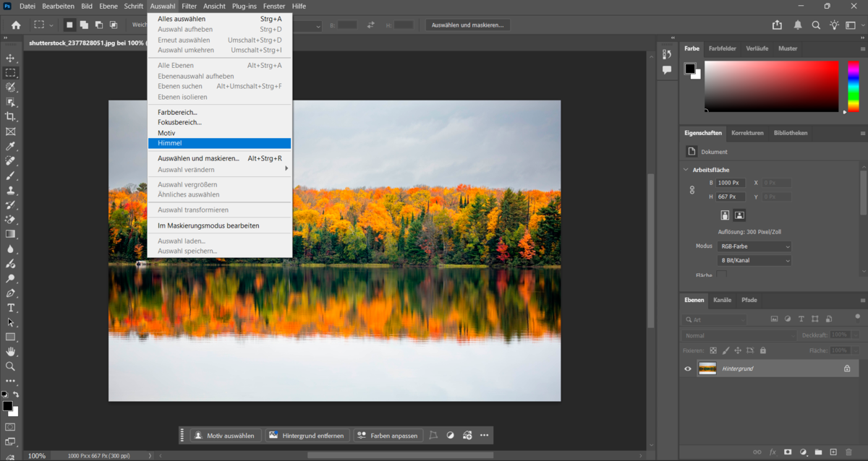Pick the Eyedropper tool

point(10,146)
